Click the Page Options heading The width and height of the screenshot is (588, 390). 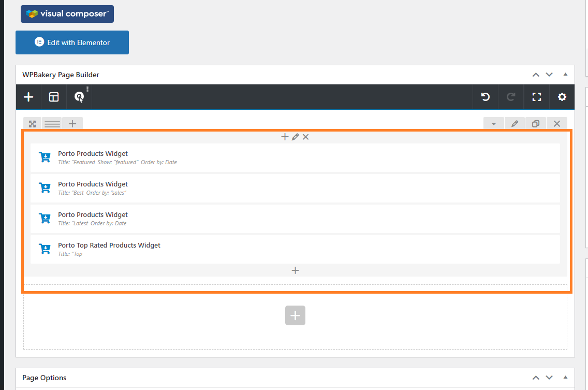(x=44, y=378)
